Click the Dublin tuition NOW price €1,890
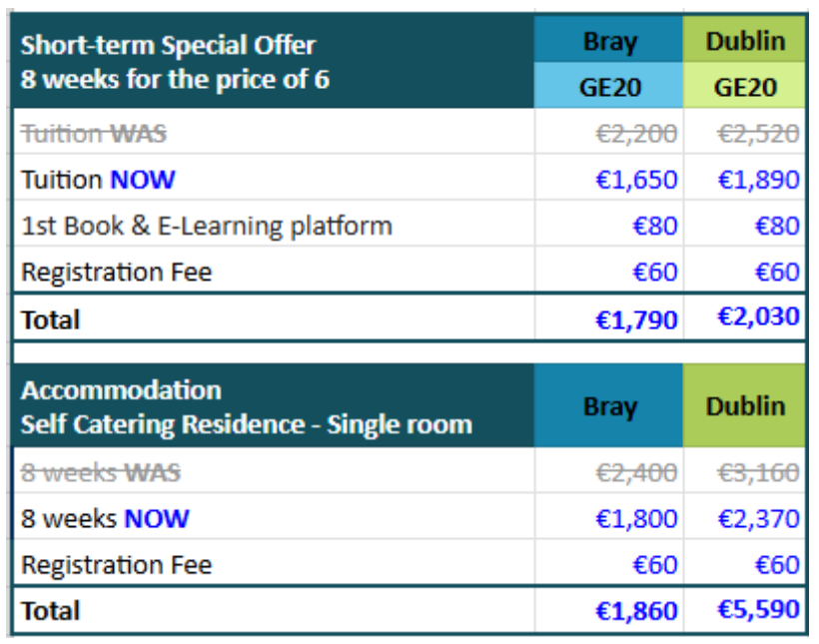The width and height of the screenshot is (819, 644). (x=758, y=180)
